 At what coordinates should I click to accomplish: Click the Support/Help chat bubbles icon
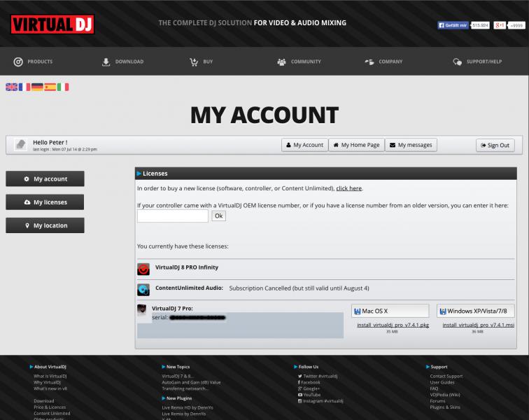pos(457,62)
